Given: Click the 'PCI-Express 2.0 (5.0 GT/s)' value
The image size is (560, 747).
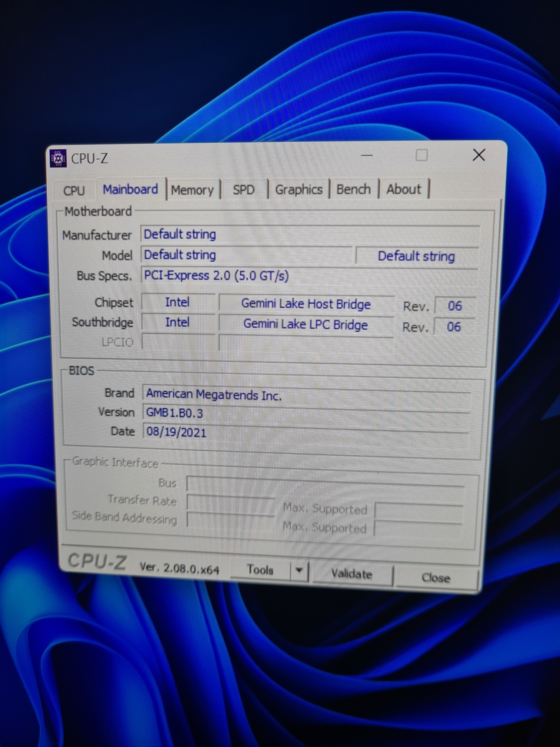Looking at the screenshot, I should tap(216, 276).
